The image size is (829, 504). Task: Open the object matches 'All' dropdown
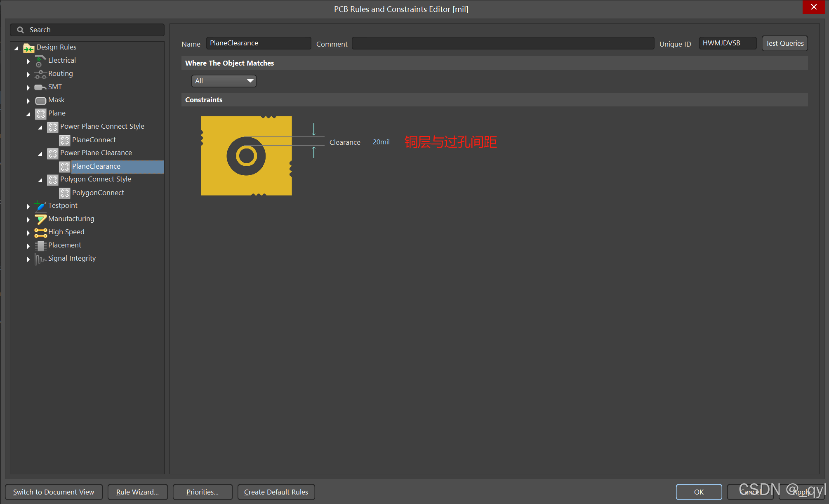click(x=224, y=81)
